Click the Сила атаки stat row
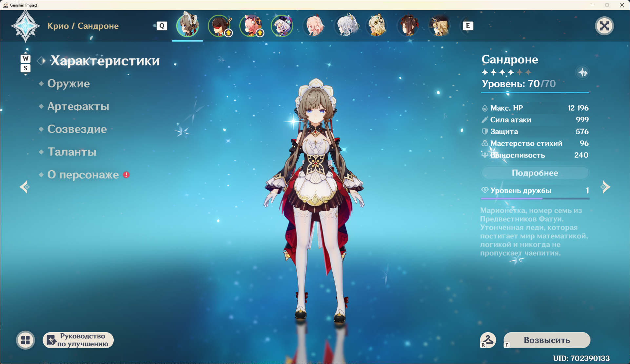 point(535,120)
